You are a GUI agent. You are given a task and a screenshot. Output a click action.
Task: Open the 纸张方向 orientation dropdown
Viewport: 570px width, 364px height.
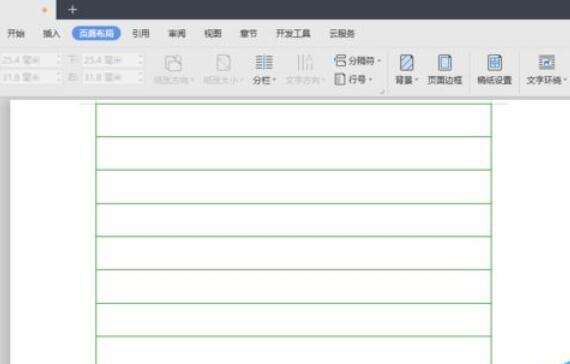pos(173,70)
